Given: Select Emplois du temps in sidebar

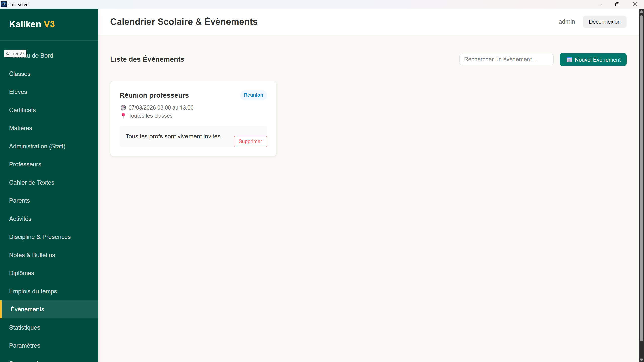Looking at the screenshot, I should pos(33,291).
